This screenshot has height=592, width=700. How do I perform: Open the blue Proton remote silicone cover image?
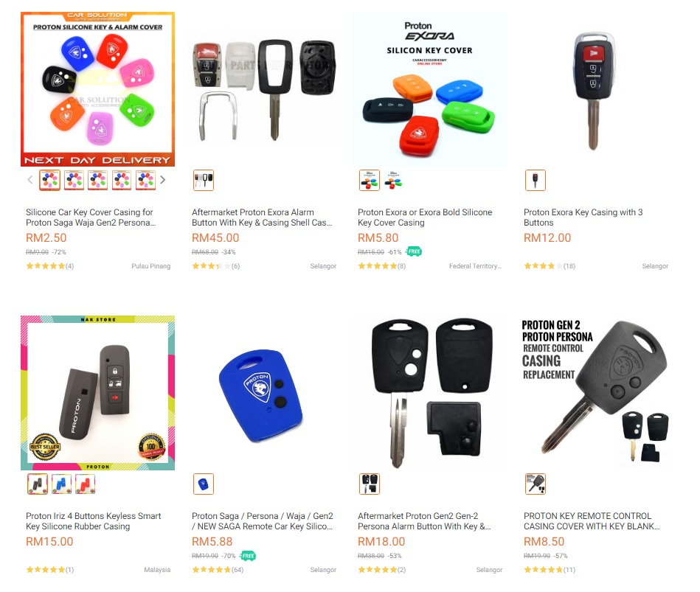263,393
